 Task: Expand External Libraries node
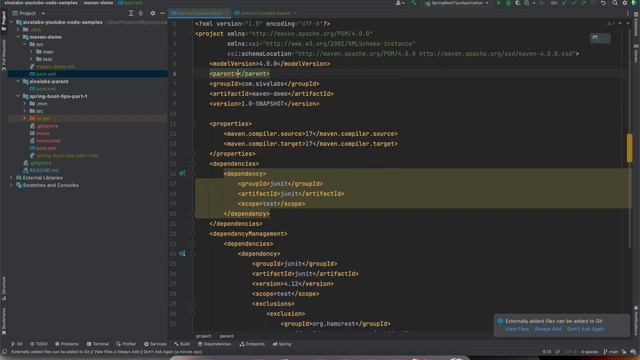click(x=11, y=178)
